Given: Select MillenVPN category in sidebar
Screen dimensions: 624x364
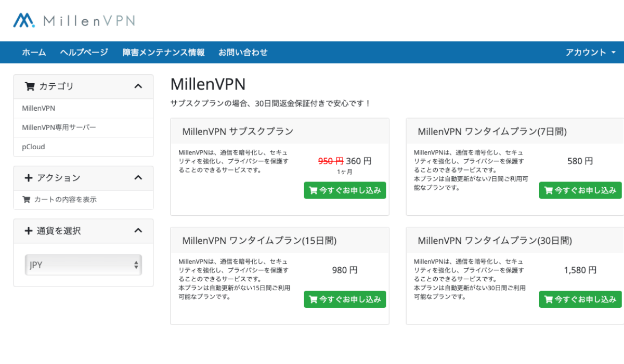Looking at the screenshot, I should point(83,108).
